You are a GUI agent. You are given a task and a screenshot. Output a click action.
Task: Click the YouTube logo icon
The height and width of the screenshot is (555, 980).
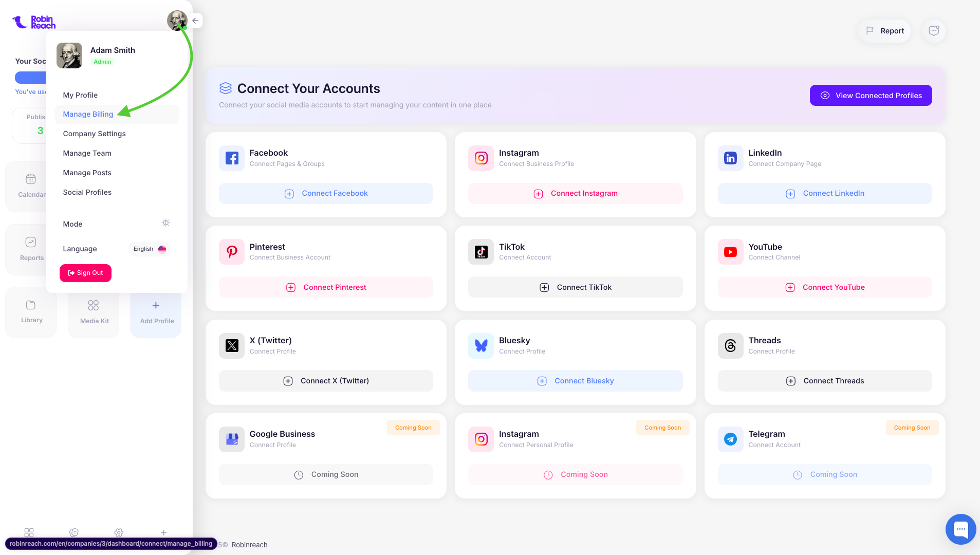(730, 252)
